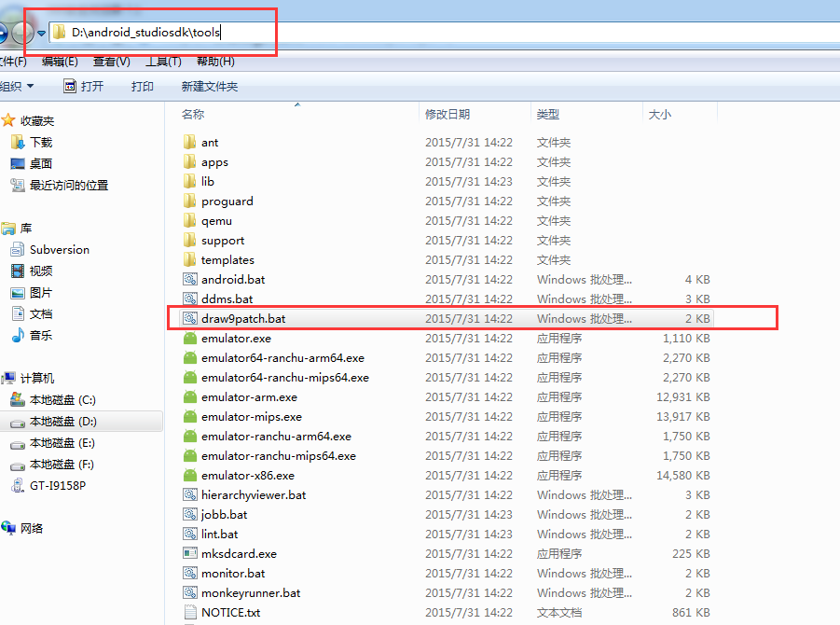Click the 收藏夹 star icon
The image size is (840, 625).
pyautogui.click(x=8, y=120)
